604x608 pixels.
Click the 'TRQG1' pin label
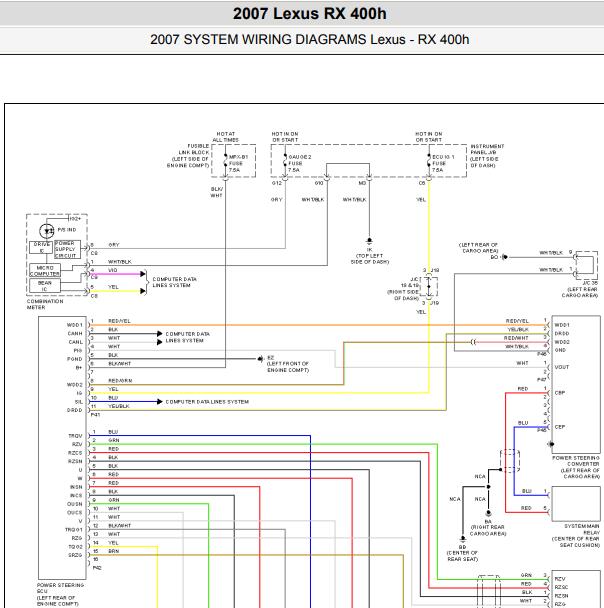[x=74, y=530]
